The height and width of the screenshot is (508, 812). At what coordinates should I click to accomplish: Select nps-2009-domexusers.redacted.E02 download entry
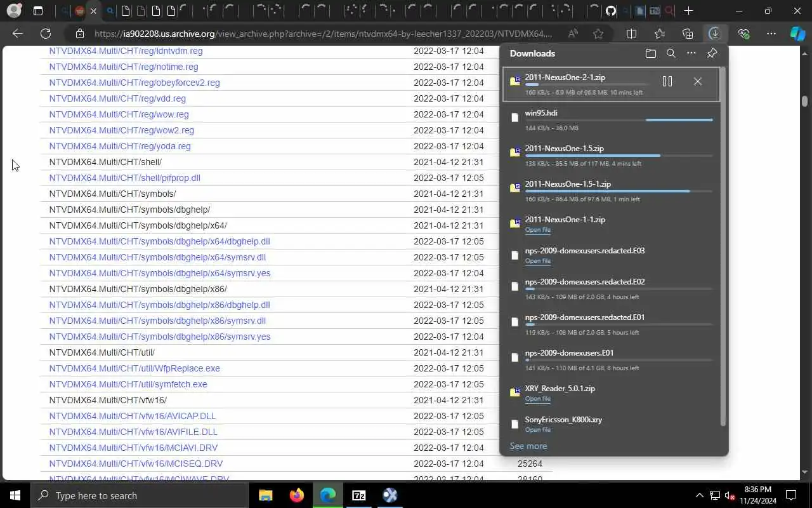[x=611, y=289]
